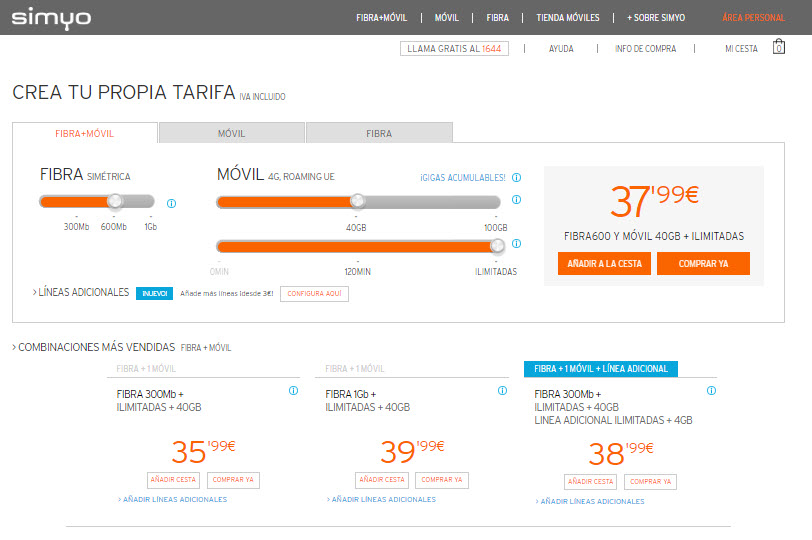Expand LÍNEAS ADICIONALES section
The height and width of the screenshot is (540, 812).
click(x=81, y=293)
